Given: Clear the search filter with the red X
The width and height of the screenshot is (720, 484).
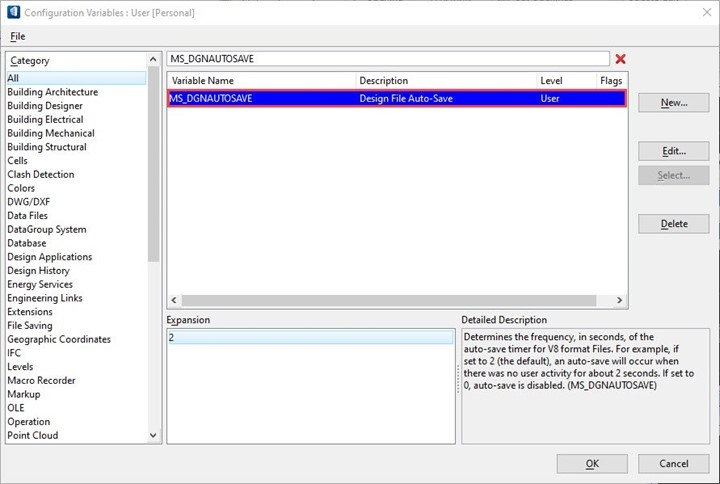Looking at the screenshot, I should tap(620, 59).
